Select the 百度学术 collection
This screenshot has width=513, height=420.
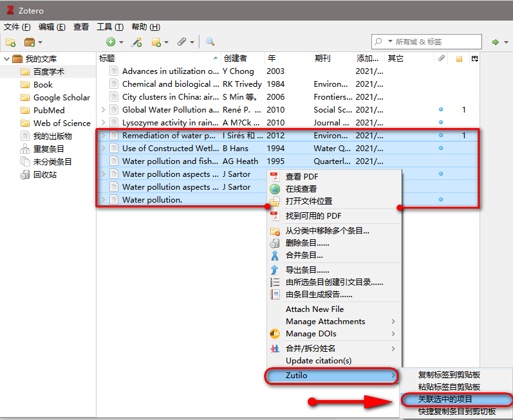click(x=48, y=72)
